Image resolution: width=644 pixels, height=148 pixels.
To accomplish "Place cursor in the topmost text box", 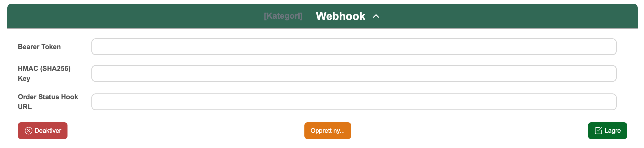I will pos(354,47).
